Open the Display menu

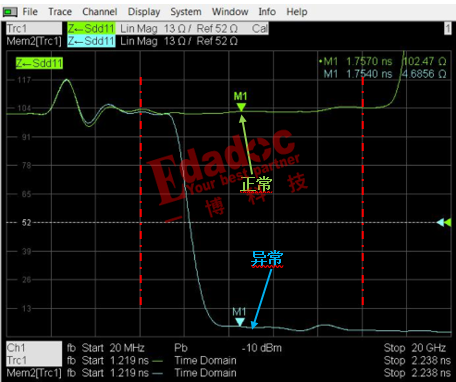(144, 12)
